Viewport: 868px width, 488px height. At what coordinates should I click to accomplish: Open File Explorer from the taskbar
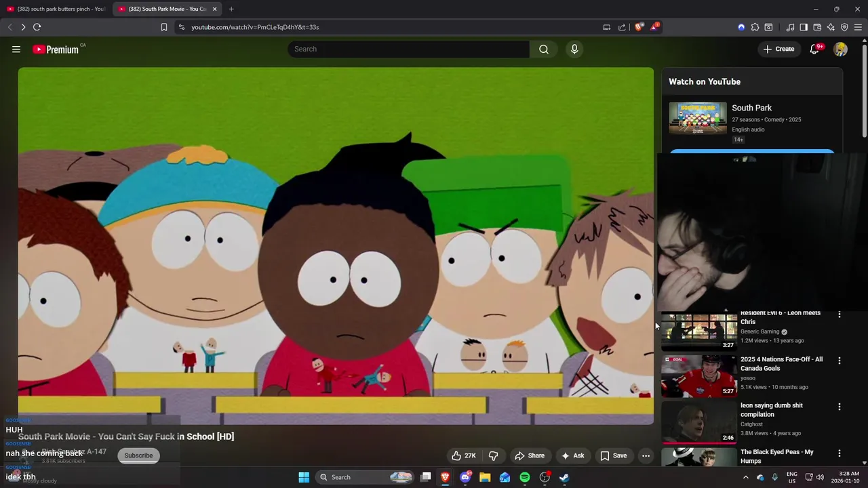coord(485,477)
